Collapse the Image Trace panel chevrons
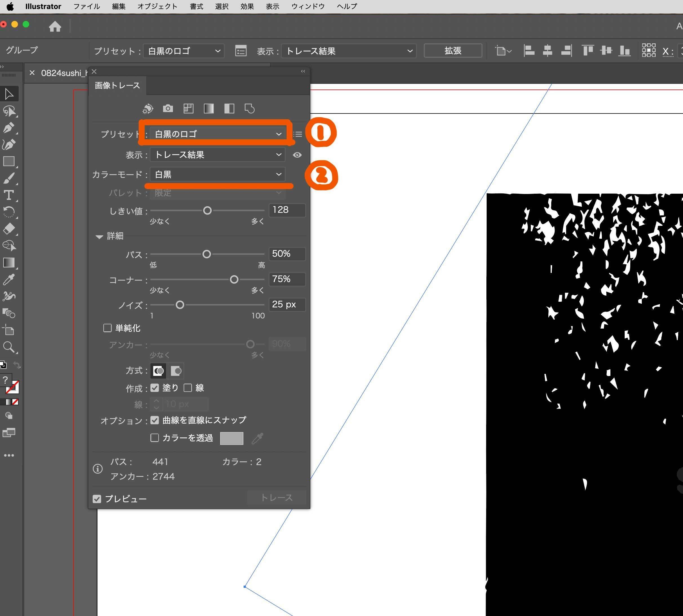683x616 pixels. click(303, 71)
